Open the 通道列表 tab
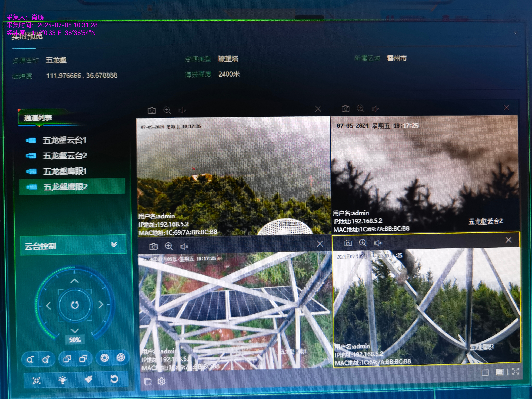 pyautogui.click(x=38, y=118)
